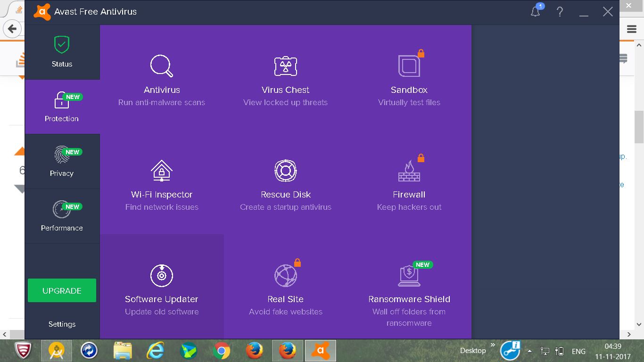Click the browser scroll-up arrow
This screenshot has height=362, width=644.
[639, 45]
